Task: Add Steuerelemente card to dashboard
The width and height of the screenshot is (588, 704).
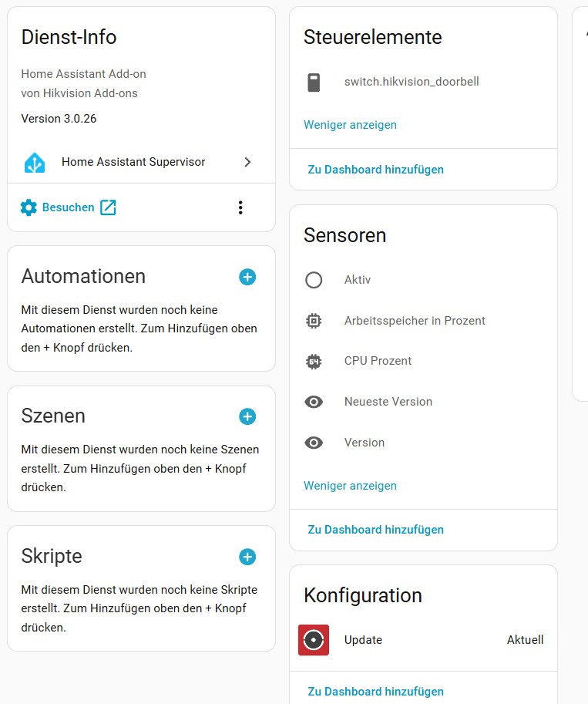Action: [375, 170]
